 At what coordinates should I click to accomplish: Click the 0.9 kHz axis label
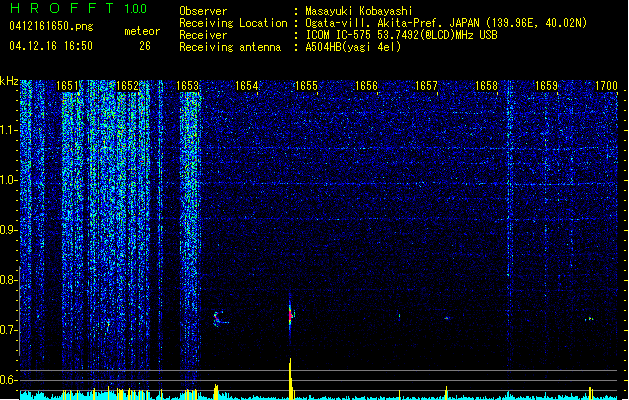(x=8, y=230)
